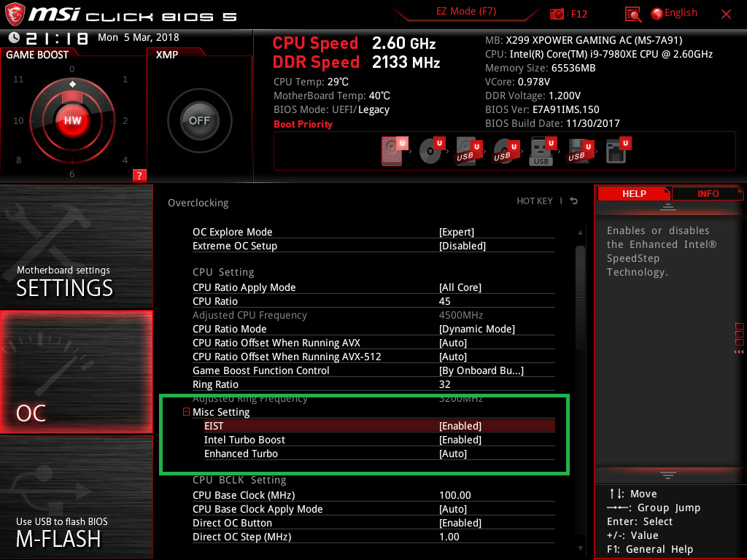Viewport: 747px width, 560px height.
Task: Open the M-FLASH section
Action: 76,497
